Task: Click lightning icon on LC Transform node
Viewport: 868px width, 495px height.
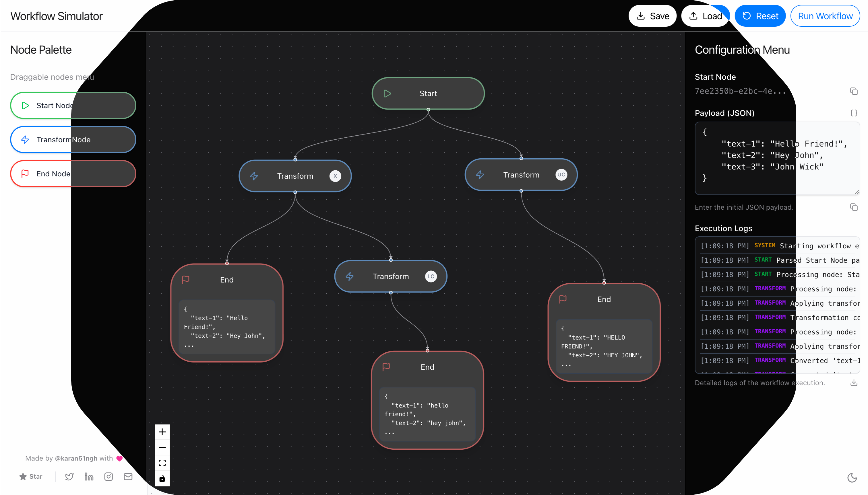Action: coord(349,276)
